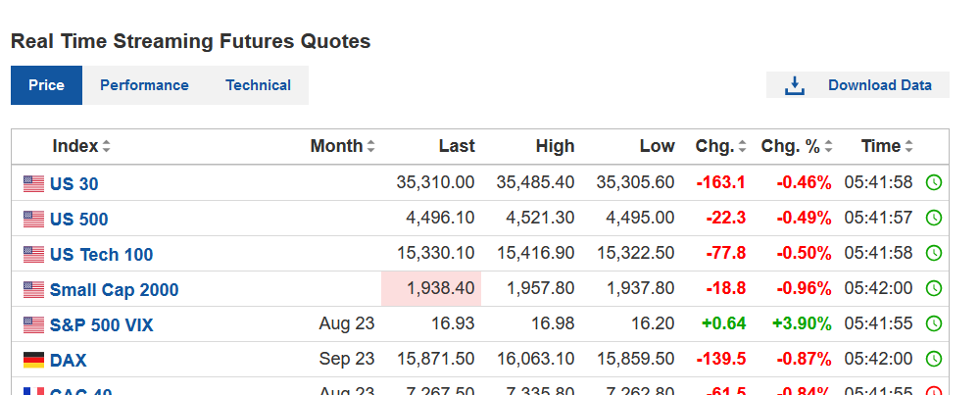Click the clock icon in US 30 row
The width and height of the screenshot is (980, 395).
click(934, 182)
